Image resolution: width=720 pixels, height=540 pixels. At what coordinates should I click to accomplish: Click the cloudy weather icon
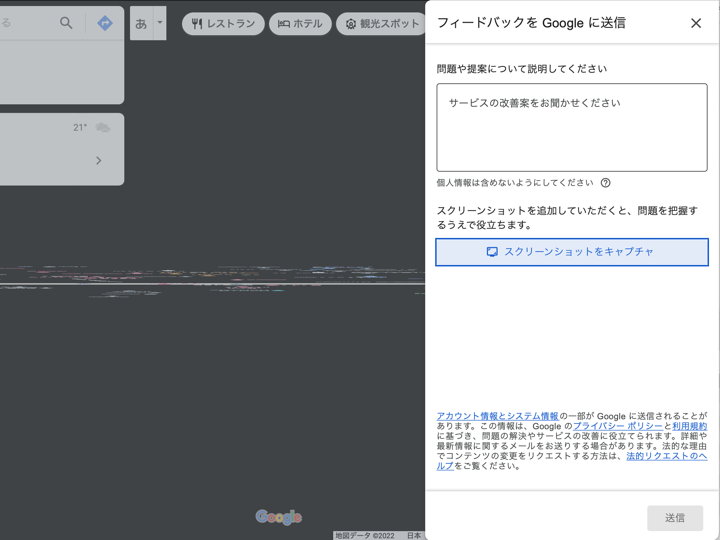(x=103, y=127)
